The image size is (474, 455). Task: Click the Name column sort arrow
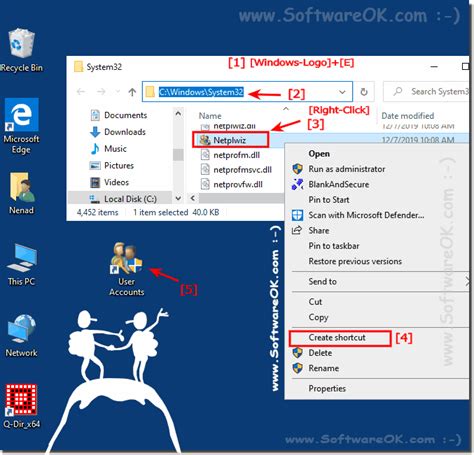[286, 109]
